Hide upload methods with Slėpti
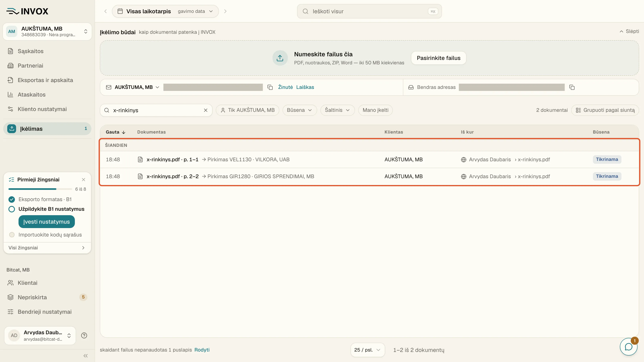The image size is (644, 362). tap(629, 32)
